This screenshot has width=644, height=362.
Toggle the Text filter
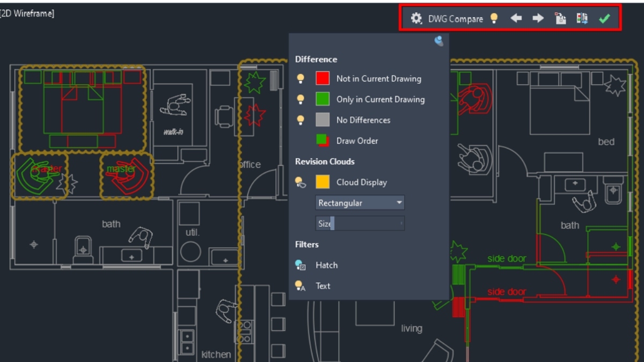(301, 286)
